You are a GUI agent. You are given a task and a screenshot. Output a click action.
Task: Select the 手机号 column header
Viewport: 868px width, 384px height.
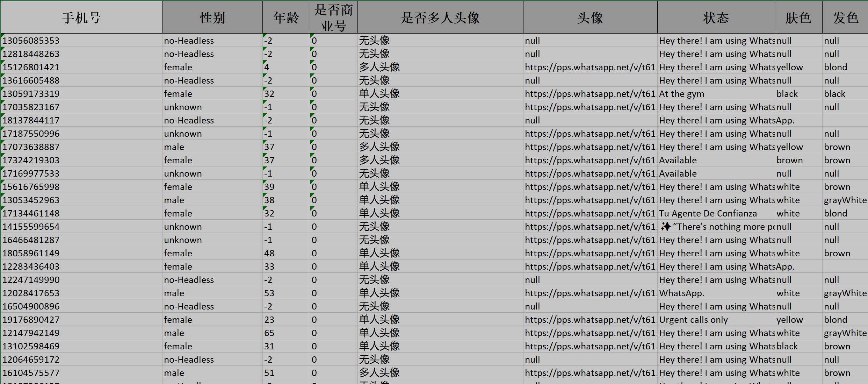(81, 17)
